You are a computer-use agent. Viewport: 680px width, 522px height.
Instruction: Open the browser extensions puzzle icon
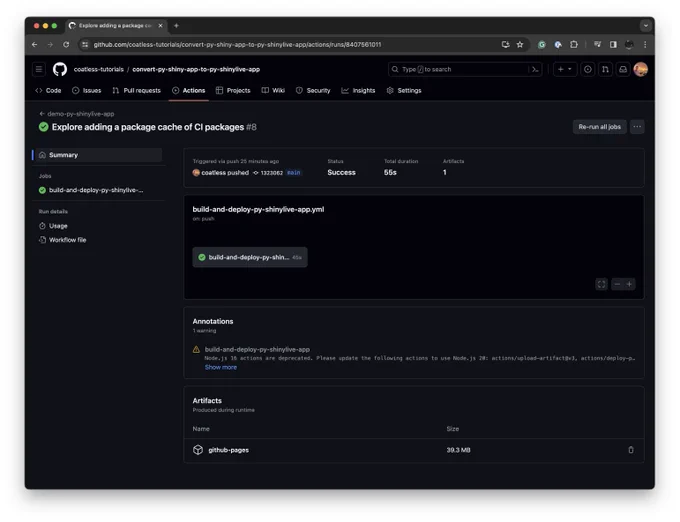point(574,45)
